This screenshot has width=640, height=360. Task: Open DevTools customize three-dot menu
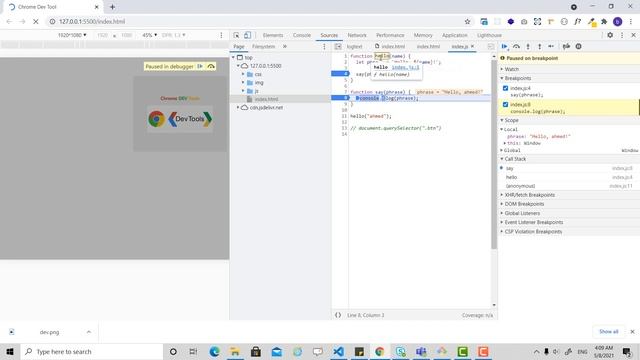[x=622, y=35]
